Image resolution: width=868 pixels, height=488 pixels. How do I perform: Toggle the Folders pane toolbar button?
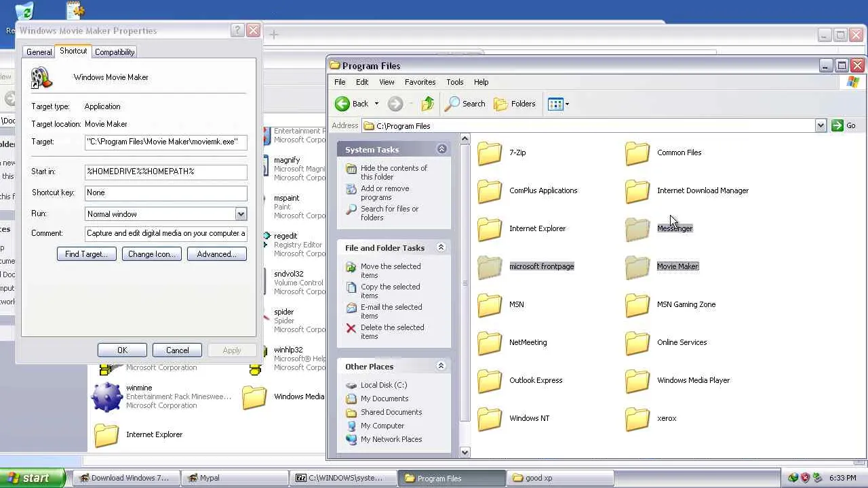pyautogui.click(x=515, y=104)
